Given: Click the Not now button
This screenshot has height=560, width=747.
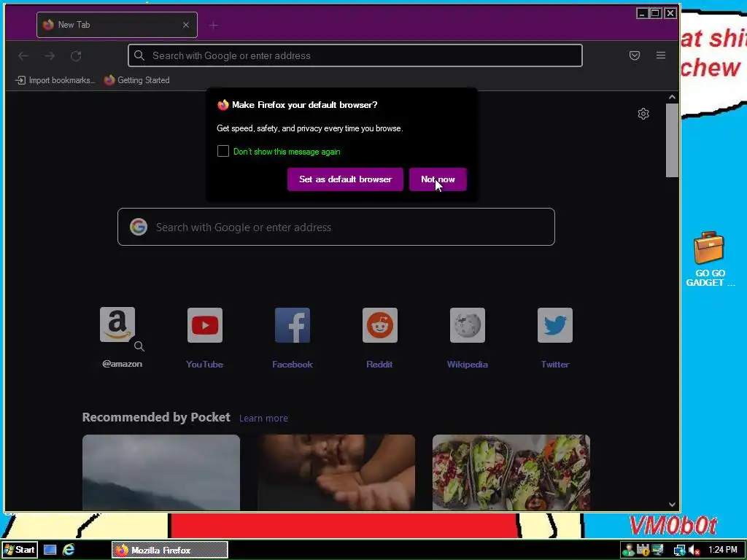Looking at the screenshot, I should pyautogui.click(x=438, y=179).
